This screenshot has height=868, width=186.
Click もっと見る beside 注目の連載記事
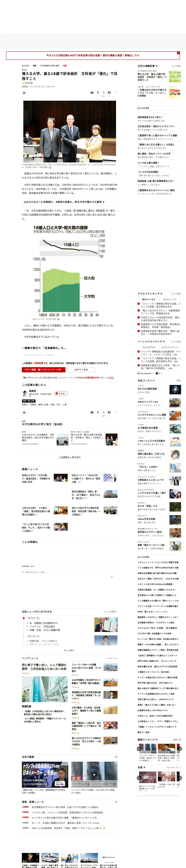pyautogui.click(x=176, y=66)
